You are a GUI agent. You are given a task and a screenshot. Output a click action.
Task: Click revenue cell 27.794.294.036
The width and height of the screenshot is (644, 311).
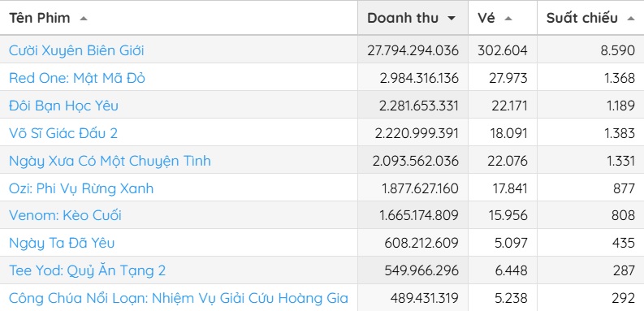click(x=413, y=50)
